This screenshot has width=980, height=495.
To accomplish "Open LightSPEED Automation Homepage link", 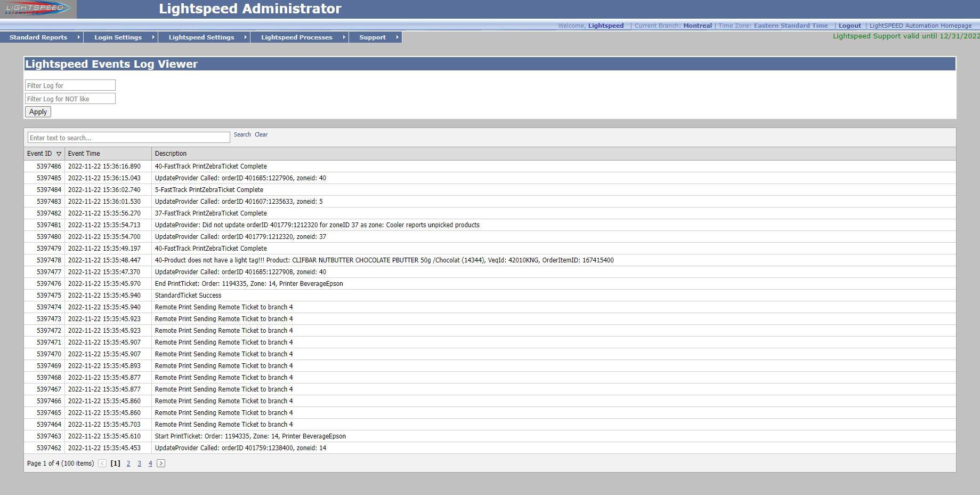I will coord(920,26).
